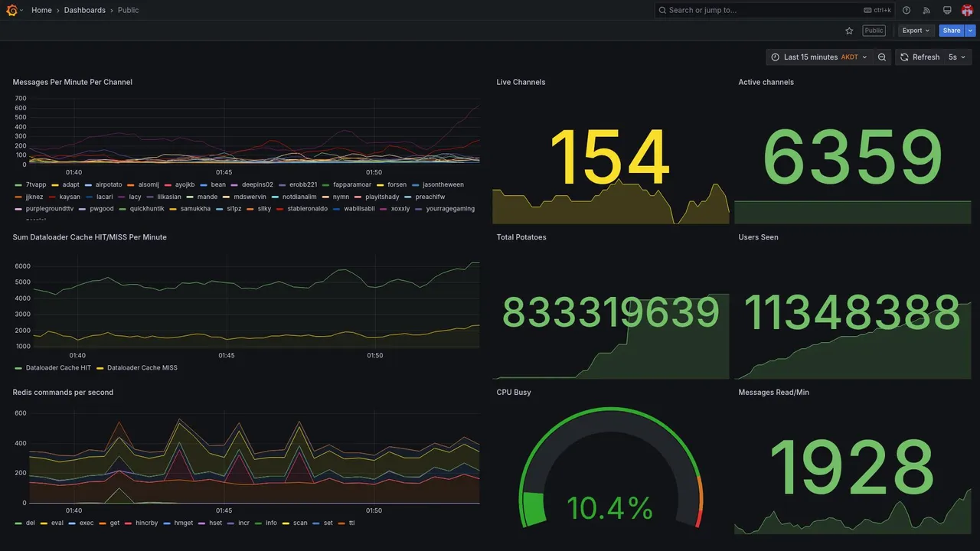The height and width of the screenshot is (551, 980).
Task: Click stableronaldo red color swatch
Action: coord(279,209)
